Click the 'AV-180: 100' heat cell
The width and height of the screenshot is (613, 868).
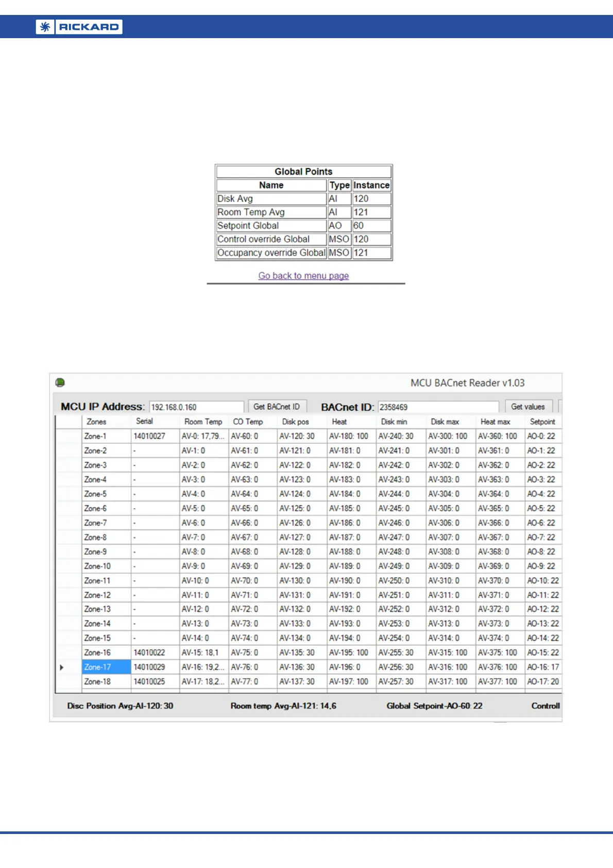(x=351, y=436)
